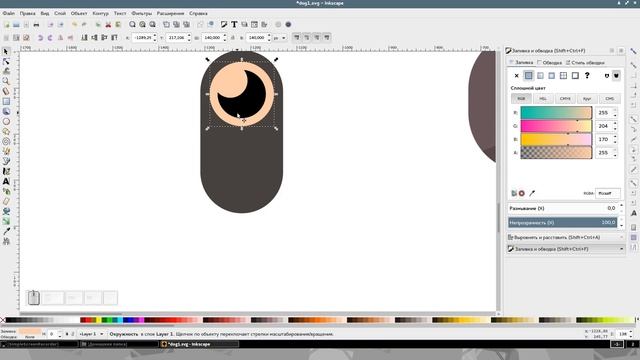The width and height of the screenshot is (640, 360).
Task: Select the Spiral tool
Action: 6,141
